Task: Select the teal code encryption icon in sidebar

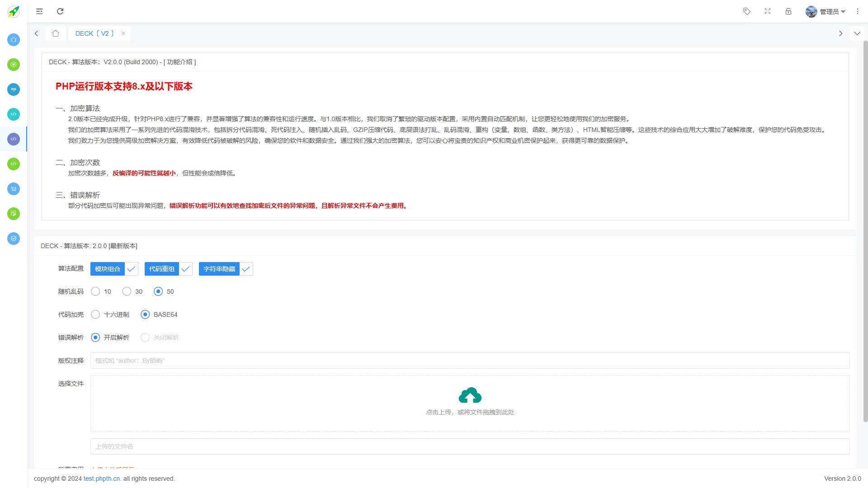Action: point(13,114)
